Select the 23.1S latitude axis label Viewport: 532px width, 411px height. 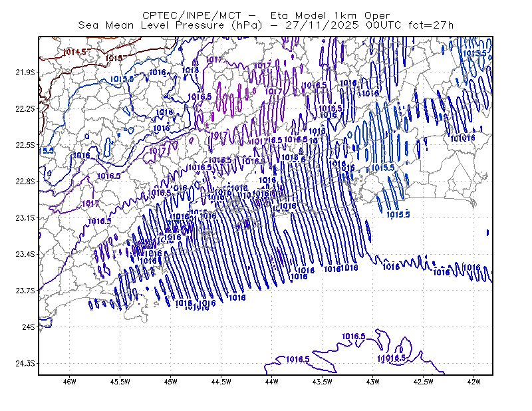pyautogui.click(x=25, y=217)
